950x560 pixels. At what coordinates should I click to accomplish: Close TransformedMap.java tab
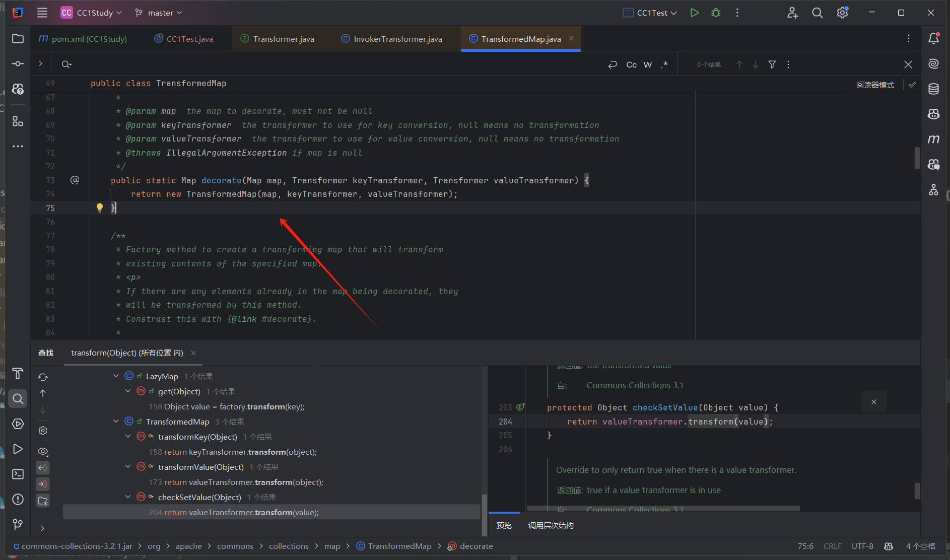click(571, 38)
